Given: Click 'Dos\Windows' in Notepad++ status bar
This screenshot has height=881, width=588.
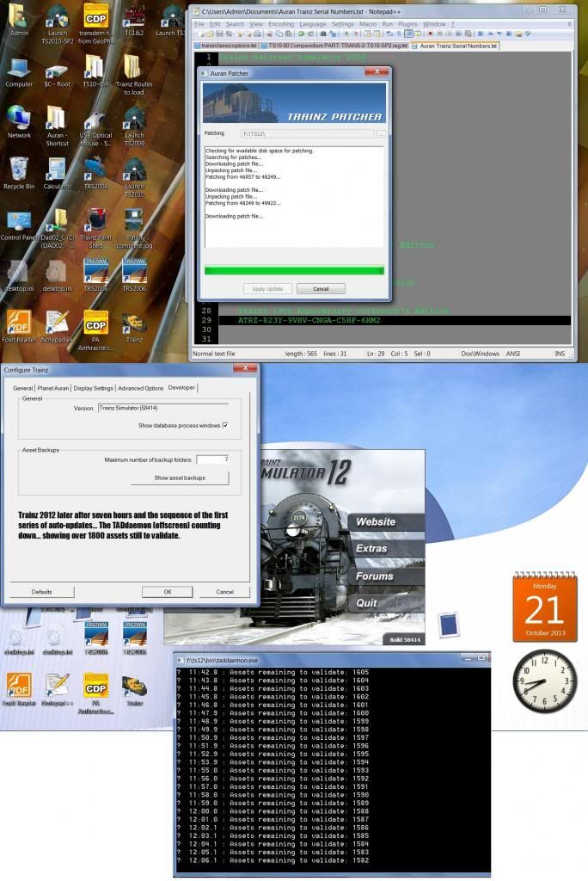Looking at the screenshot, I should (x=481, y=354).
